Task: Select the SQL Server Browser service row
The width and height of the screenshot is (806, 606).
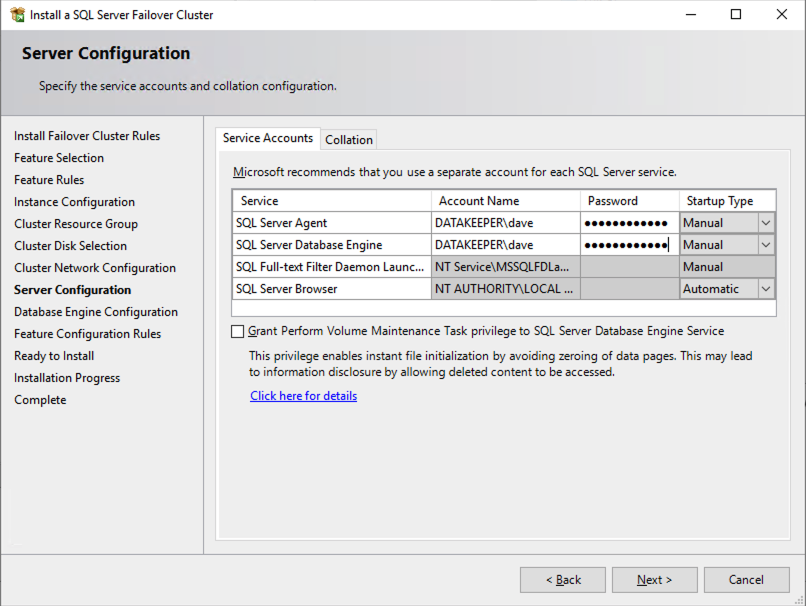Action: pyautogui.click(x=330, y=289)
